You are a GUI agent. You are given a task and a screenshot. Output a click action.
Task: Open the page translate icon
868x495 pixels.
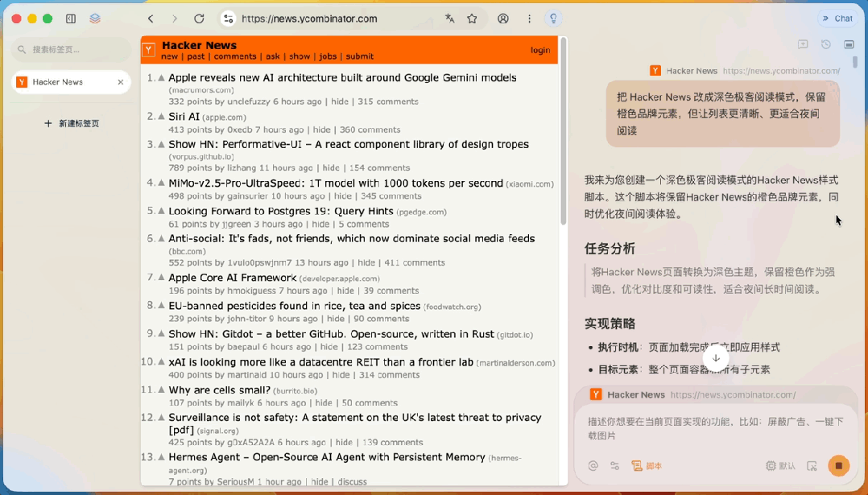449,19
